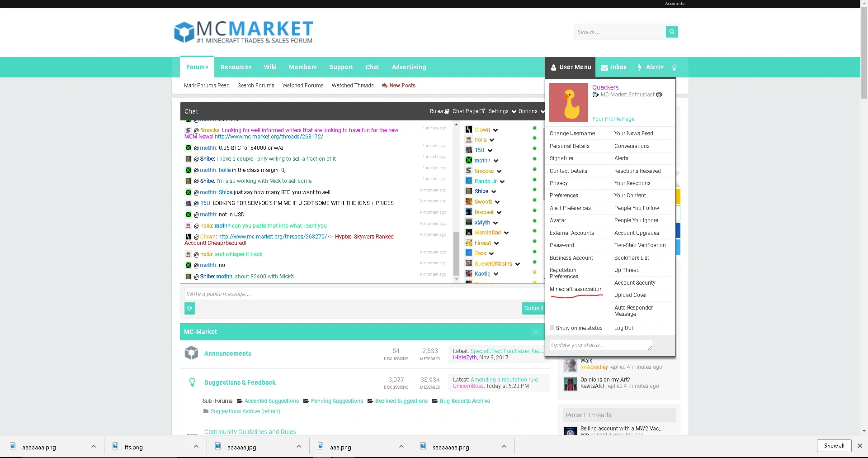The width and height of the screenshot is (868, 458).
Task: Open the Accepted Suggestions sub-forum
Action: (x=271, y=401)
